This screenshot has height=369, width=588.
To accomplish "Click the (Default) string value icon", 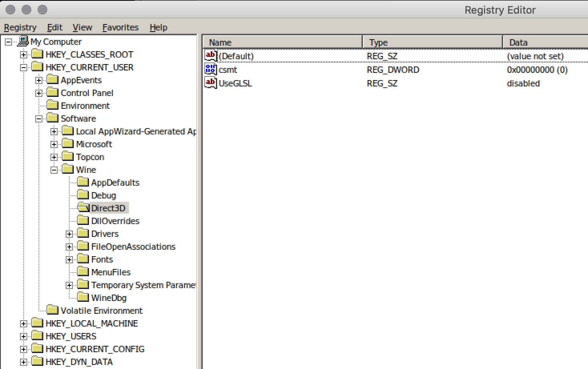I will pos(210,56).
